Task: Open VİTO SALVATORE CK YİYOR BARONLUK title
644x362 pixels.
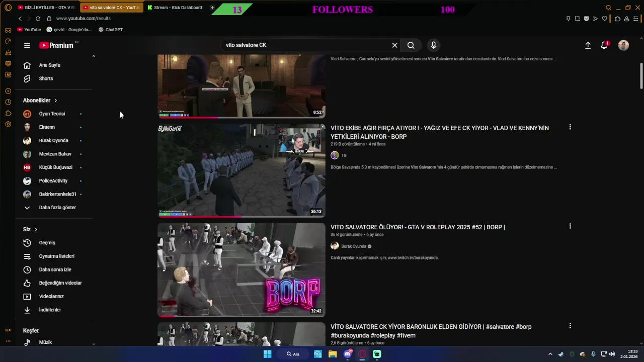Action: pyautogui.click(x=431, y=331)
